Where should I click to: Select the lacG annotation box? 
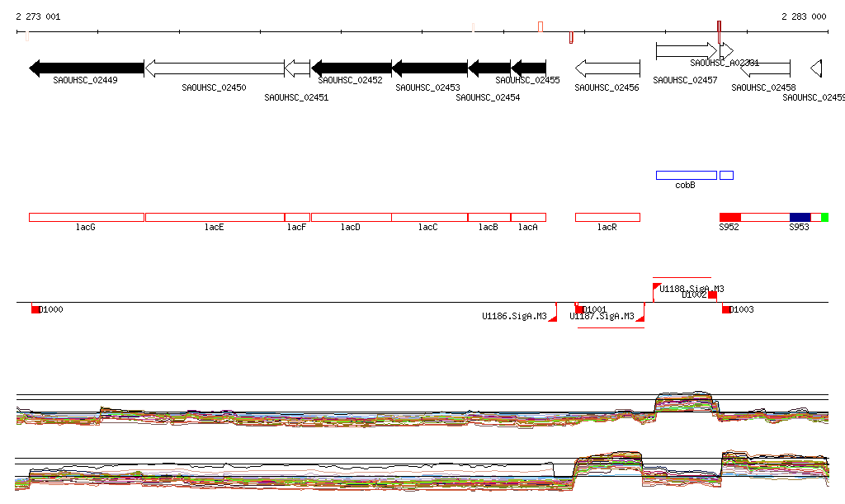(86, 217)
